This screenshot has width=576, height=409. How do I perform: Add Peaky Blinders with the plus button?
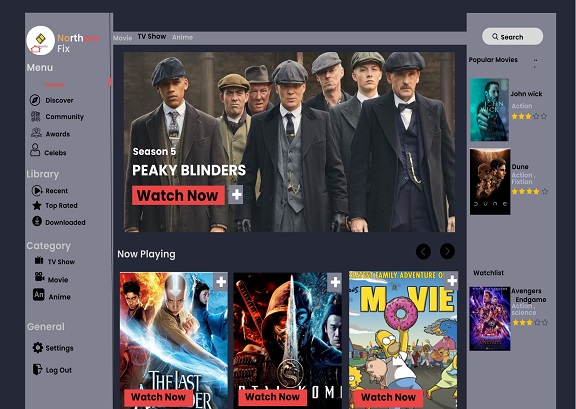[236, 194]
